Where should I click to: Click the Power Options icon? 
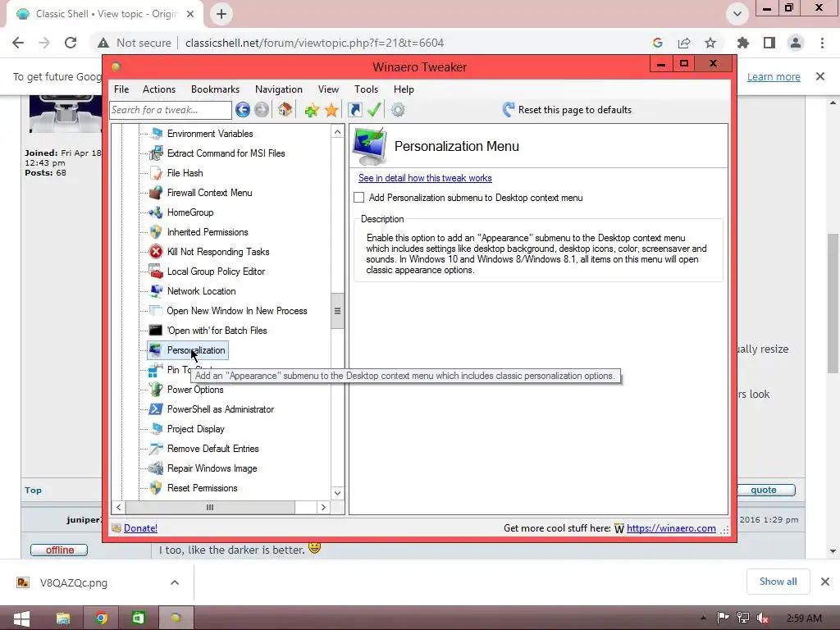point(156,390)
